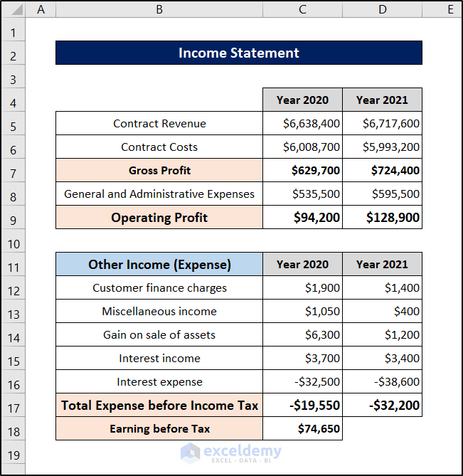Select Gain on sale value $1,200
Image resolution: width=463 pixels, height=476 pixels.
point(383,335)
